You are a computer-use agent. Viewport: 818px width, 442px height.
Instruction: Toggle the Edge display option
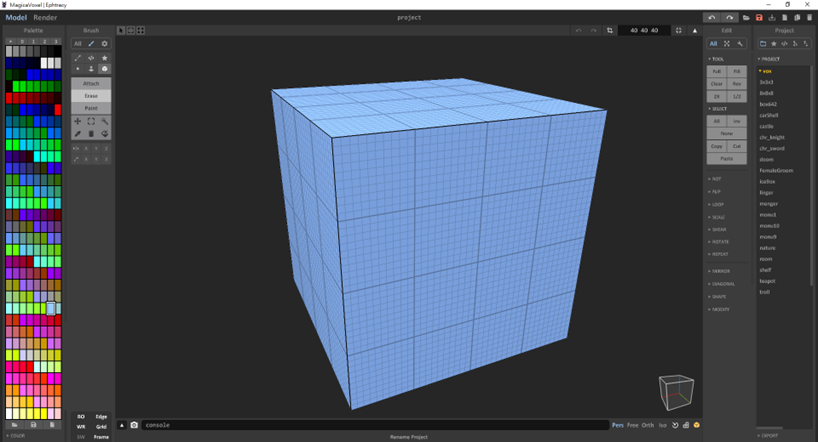101,416
